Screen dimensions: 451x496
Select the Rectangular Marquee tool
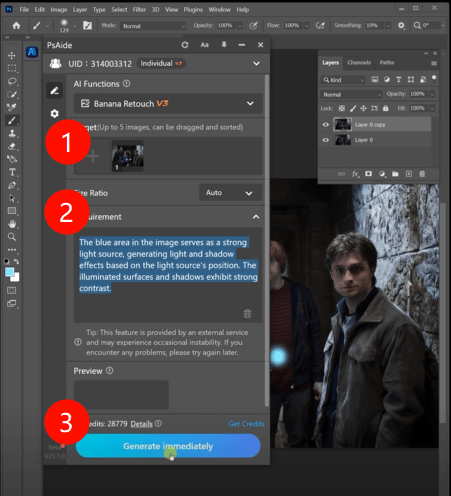click(x=12, y=68)
